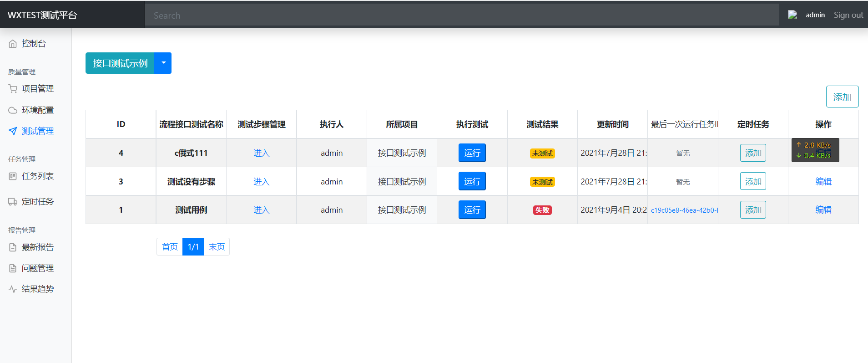Image resolution: width=868 pixels, height=363 pixels.
Task: Click the 环境配置 cloud icon
Action: [x=13, y=110]
